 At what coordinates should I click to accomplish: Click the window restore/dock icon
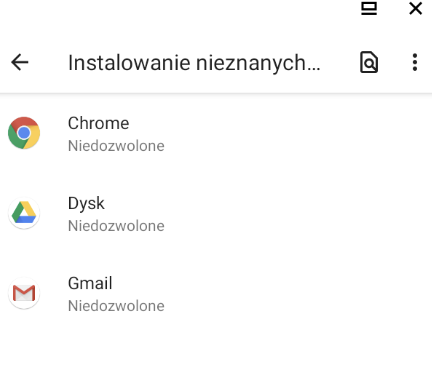[x=369, y=9]
